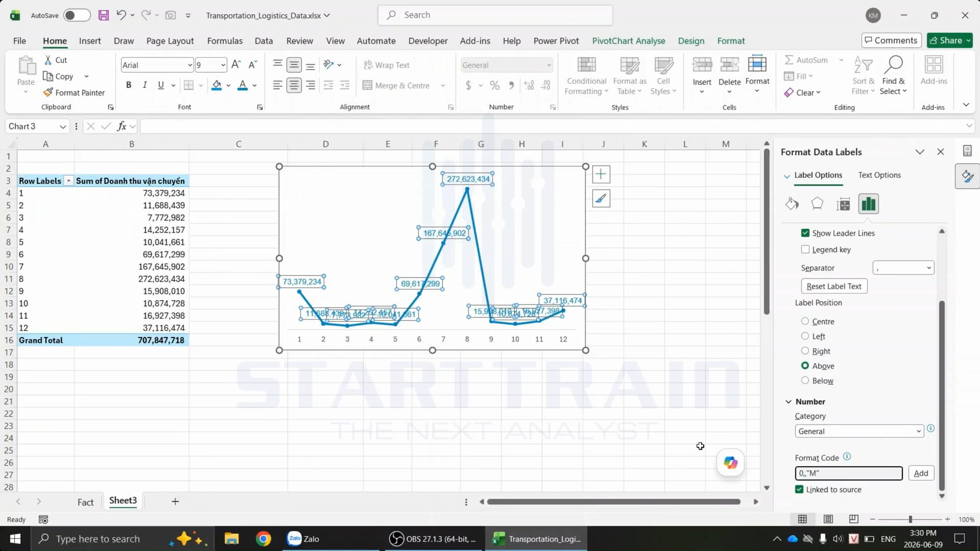Click the Add format code button
Image resolution: width=980 pixels, height=551 pixels.
pos(921,473)
